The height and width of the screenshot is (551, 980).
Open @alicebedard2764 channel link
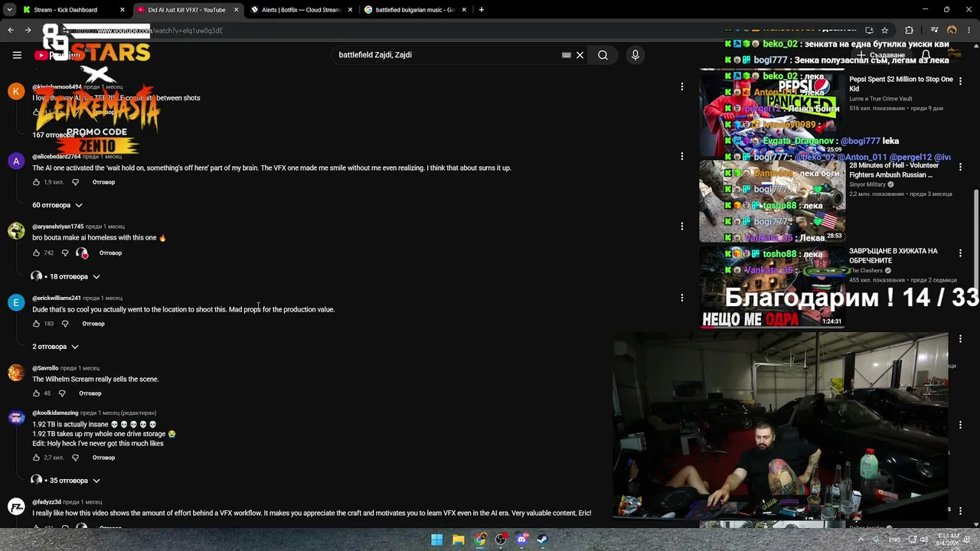click(x=56, y=156)
